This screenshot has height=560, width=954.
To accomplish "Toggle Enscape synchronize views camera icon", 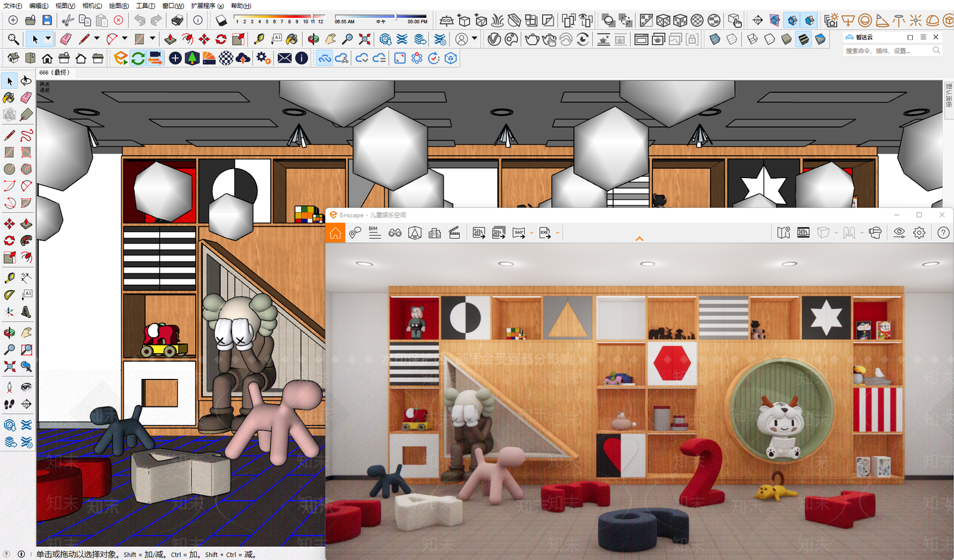I will point(154,58).
